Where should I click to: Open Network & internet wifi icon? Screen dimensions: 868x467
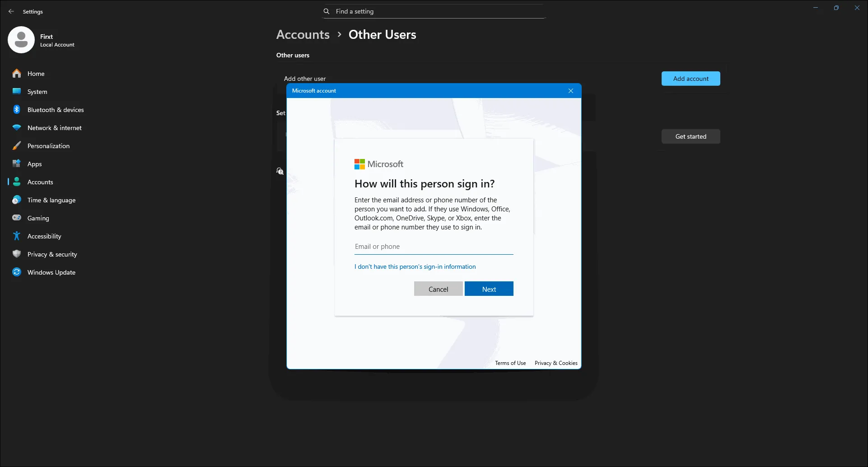click(x=17, y=128)
